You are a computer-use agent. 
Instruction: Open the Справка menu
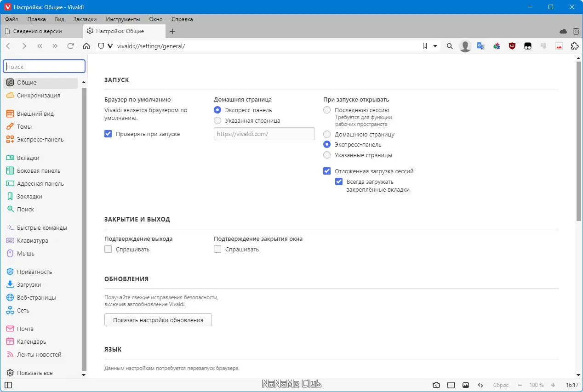tap(182, 19)
